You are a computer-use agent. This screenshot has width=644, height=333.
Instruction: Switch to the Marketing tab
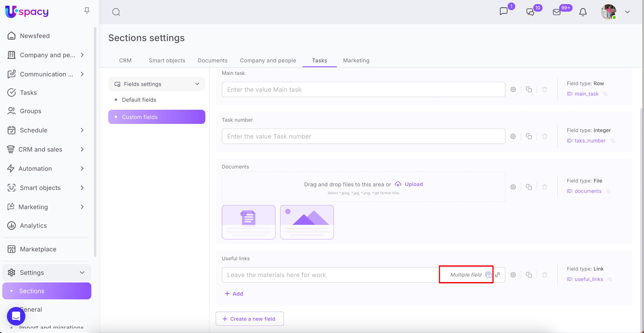(x=356, y=60)
